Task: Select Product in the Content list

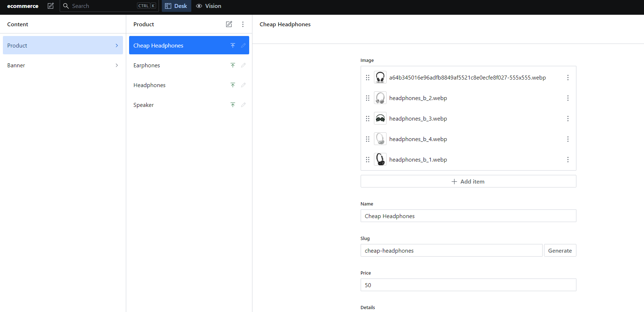Action: click(63, 45)
